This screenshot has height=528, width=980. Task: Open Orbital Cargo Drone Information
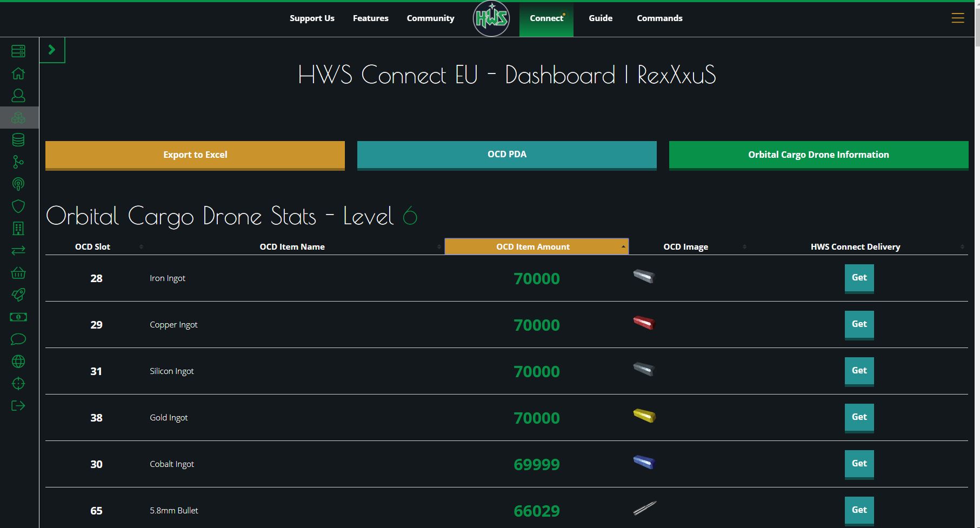818,155
